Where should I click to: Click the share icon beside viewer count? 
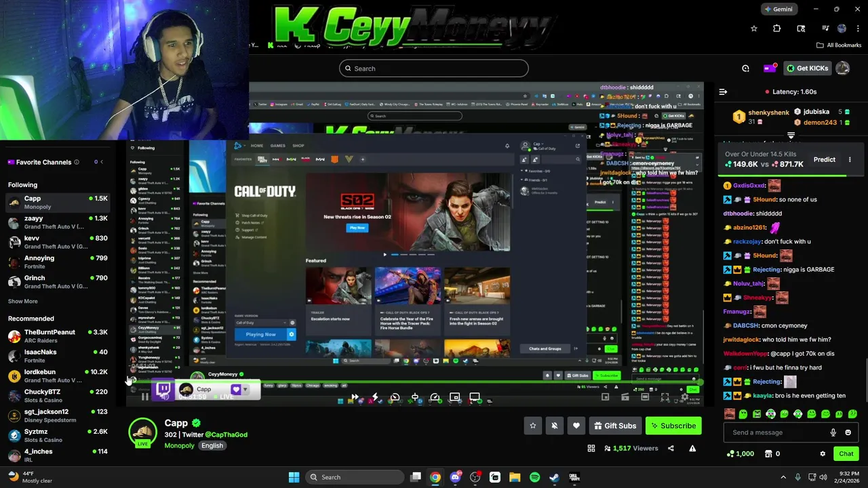[671, 448]
